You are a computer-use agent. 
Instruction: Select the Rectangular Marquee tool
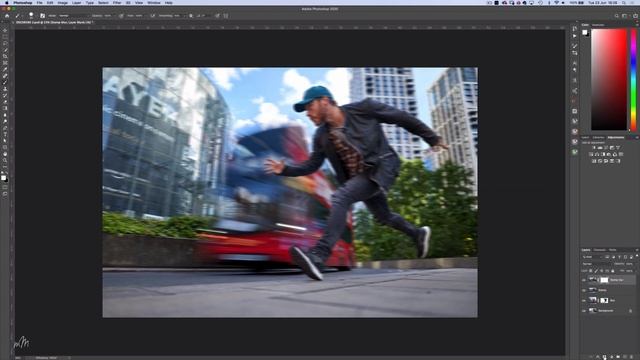coord(5,37)
